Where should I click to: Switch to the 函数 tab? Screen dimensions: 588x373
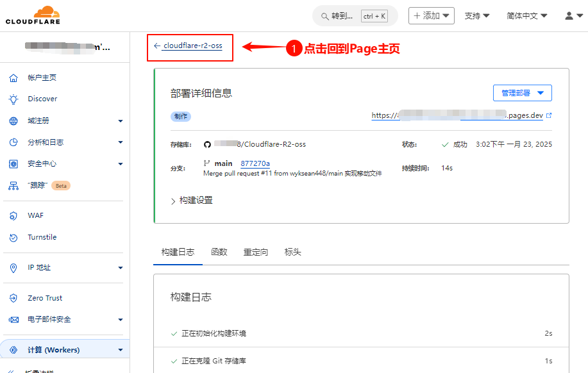[x=219, y=252]
